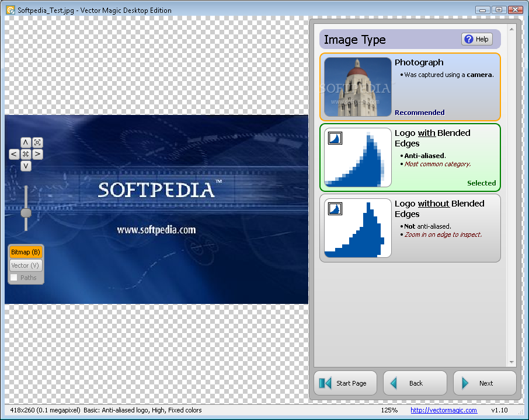The height and width of the screenshot is (420, 529).
Task: Click the Back button
Action: [x=415, y=383]
